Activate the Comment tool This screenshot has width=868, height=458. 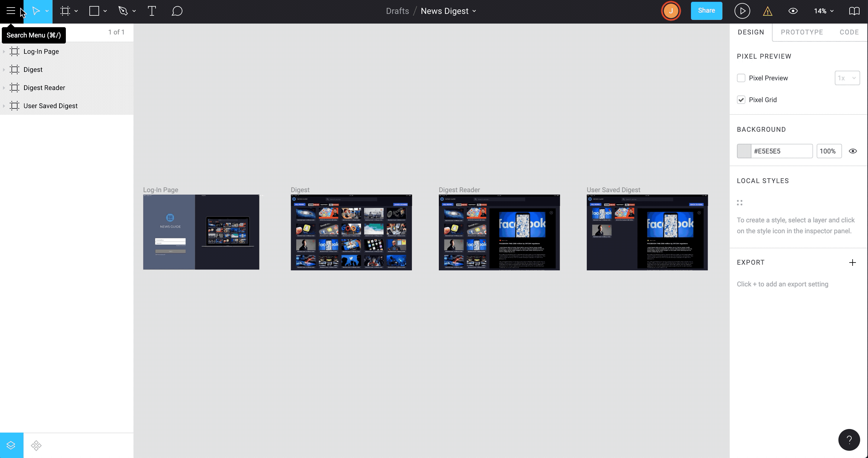click(x=177, y=11)
